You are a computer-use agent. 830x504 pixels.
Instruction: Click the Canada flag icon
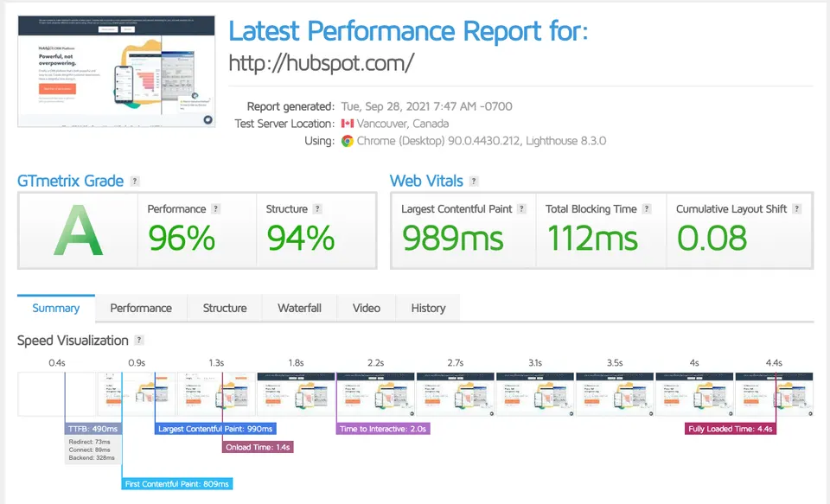coord(348,124)
